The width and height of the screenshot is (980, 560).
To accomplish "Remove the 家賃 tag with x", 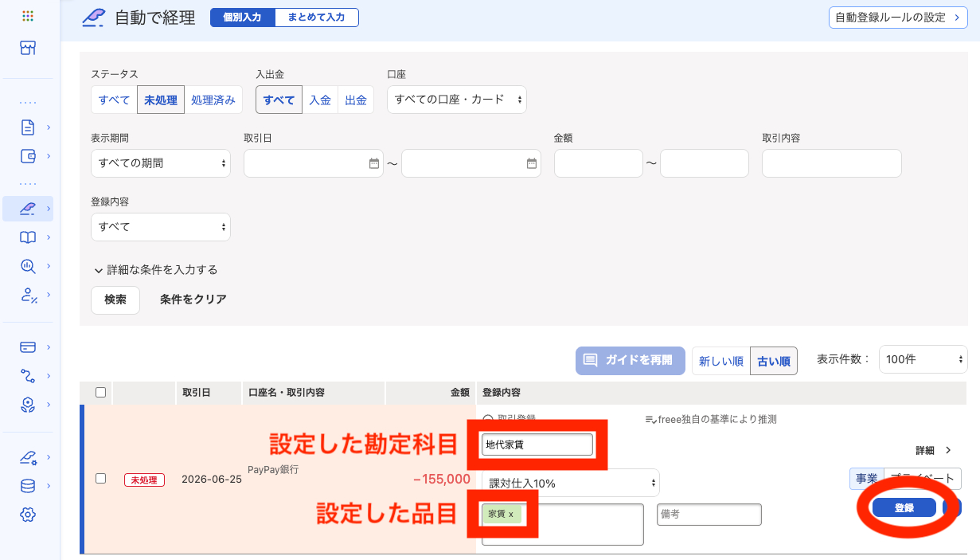I will (x=511, y=514).
